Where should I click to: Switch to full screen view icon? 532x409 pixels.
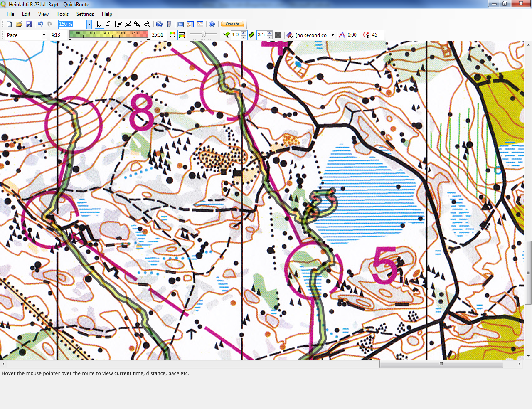(180, 24)
